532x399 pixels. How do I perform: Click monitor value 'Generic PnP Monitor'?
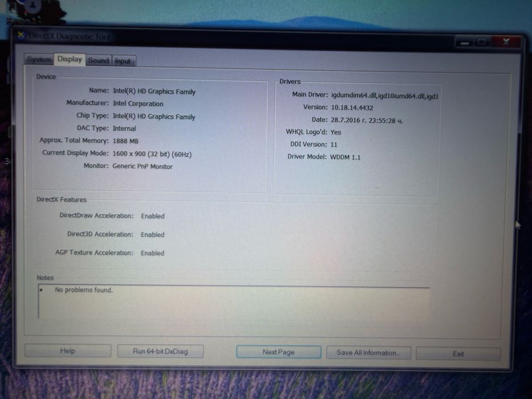143,166
